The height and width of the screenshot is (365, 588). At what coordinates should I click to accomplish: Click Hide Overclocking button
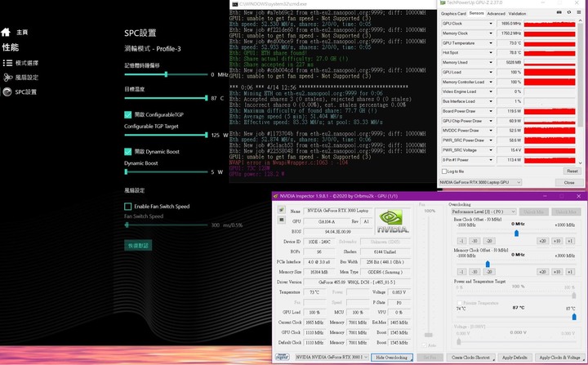tap(392, 358)
